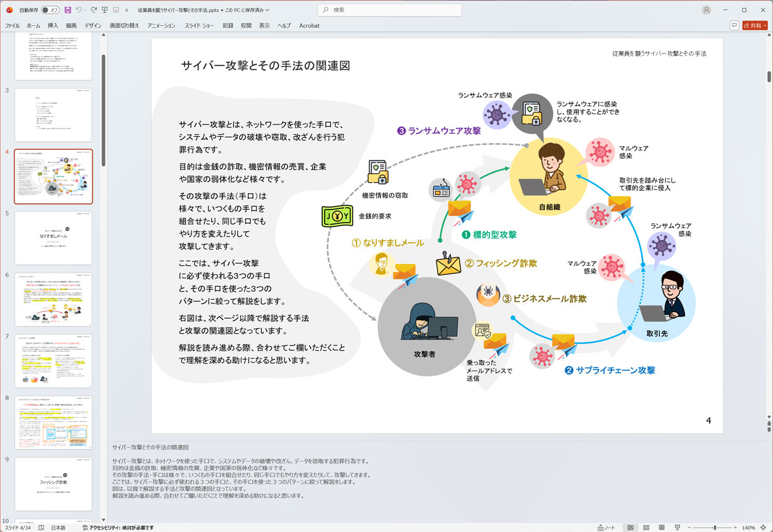Toggle 自動保存 (AutoSave) on
Screen dimensions: 773x532
49,10
